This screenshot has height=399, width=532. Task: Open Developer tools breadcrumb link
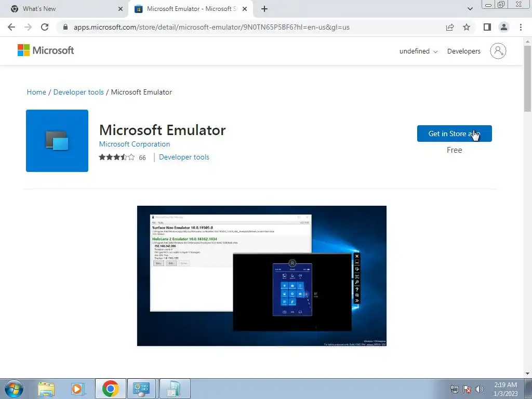pos(78,92)
